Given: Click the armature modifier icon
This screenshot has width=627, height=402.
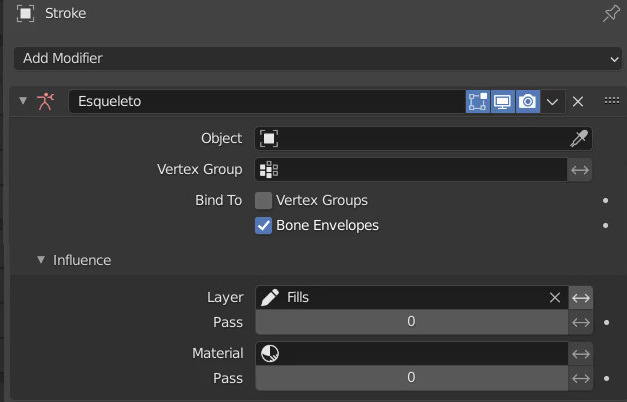Looking at the screenshot, I should click(46, 101).
